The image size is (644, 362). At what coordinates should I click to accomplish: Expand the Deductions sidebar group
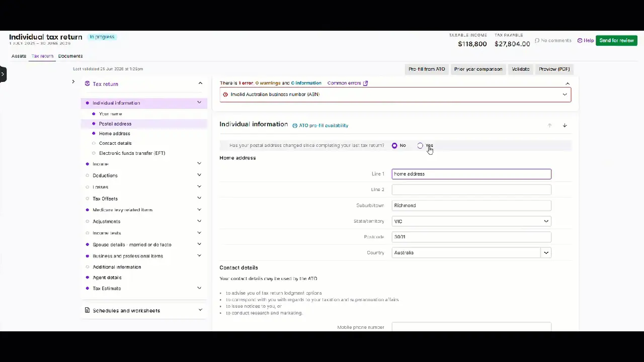point(199,175)
